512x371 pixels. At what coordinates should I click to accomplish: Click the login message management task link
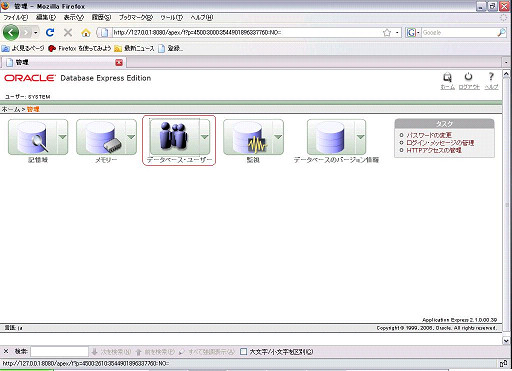point(440,143)
